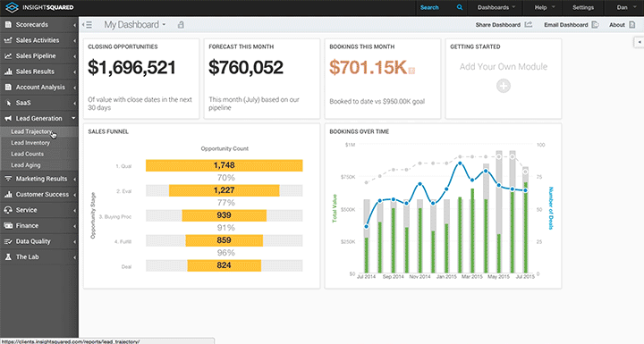644x344 pixels.
Task: Open the My Dashboard dropdown
Action: (135, 25)
